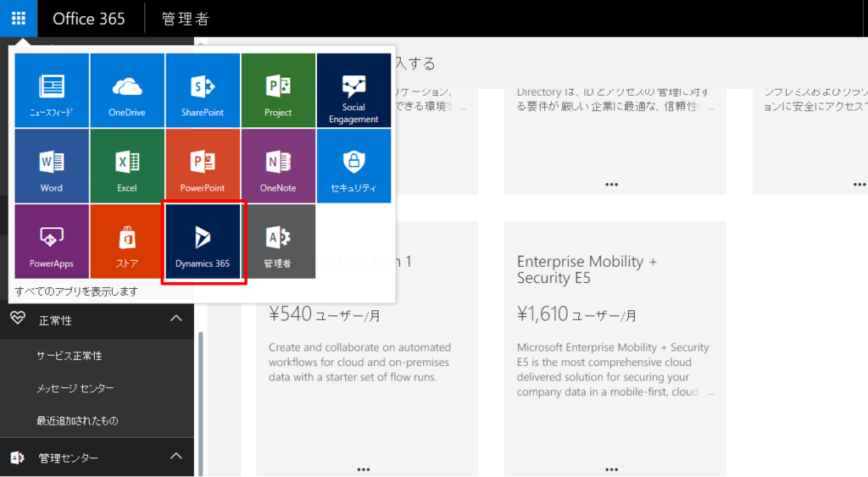Viewport: 868px width, 477px height.
Task: Click the ¥540 ユーザー/月 price
Action: 325,314
